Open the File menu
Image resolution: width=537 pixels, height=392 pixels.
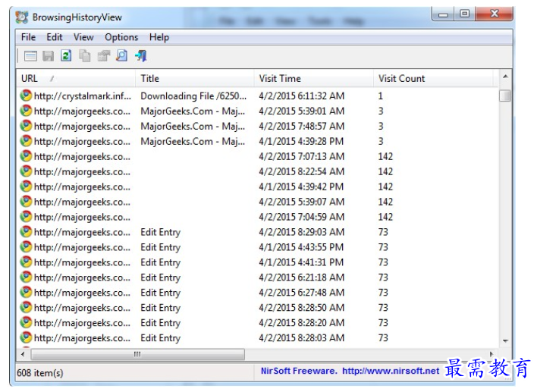(x=28, y=37)
